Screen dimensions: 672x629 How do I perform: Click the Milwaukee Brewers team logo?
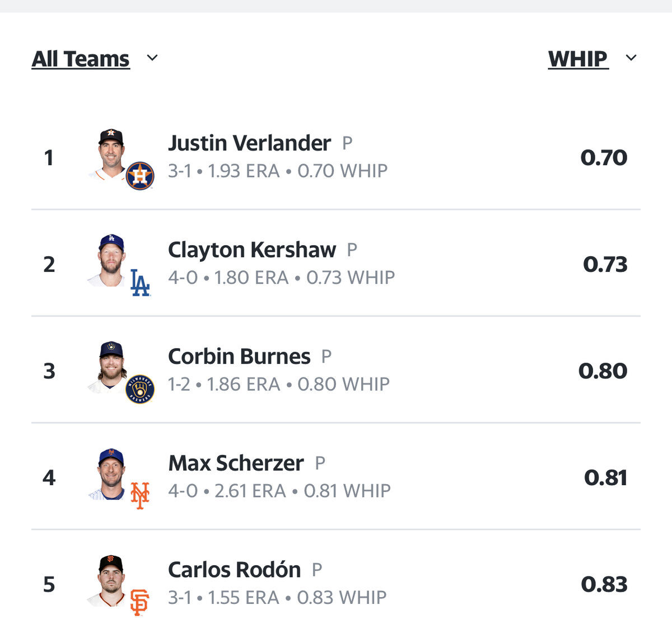[140, 389]
